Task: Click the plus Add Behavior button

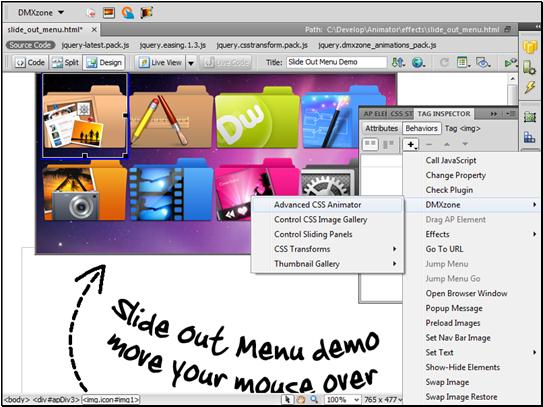Action: [411, 144]
